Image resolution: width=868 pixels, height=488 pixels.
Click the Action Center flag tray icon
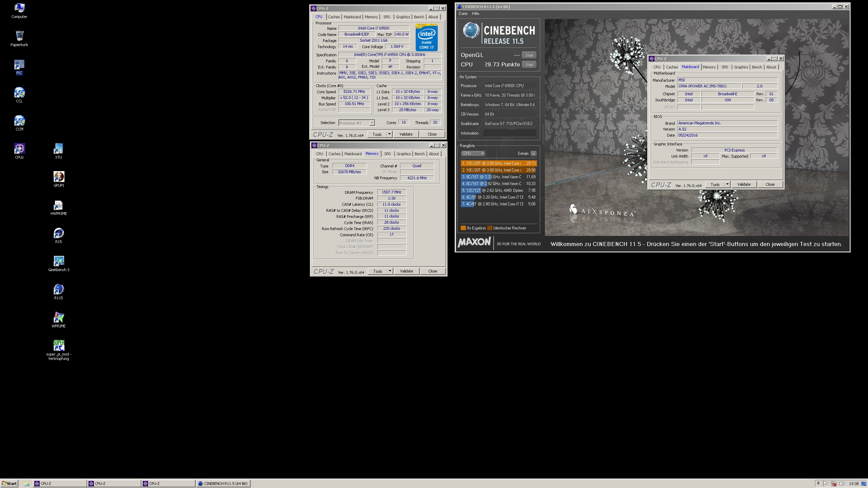click(x=826, y=484)
